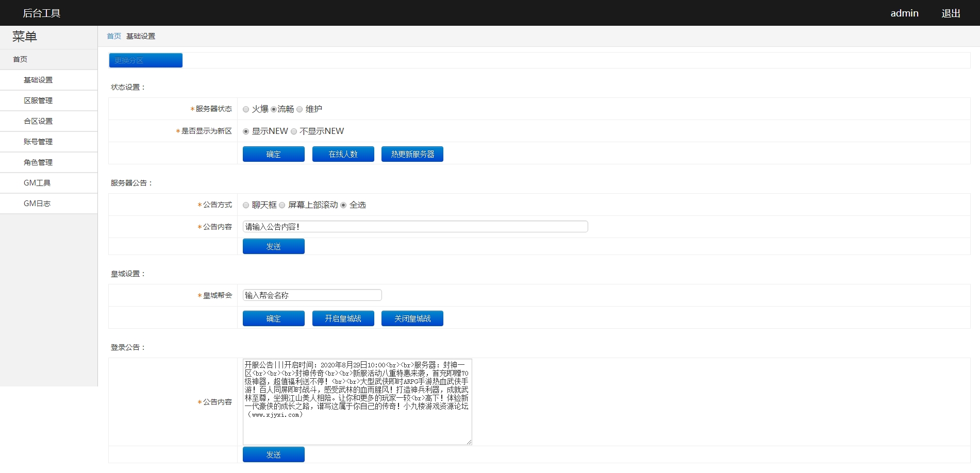Select 聊天框 announcement method
Viewport: 980px width, 473px height.
tap(246, 205)
